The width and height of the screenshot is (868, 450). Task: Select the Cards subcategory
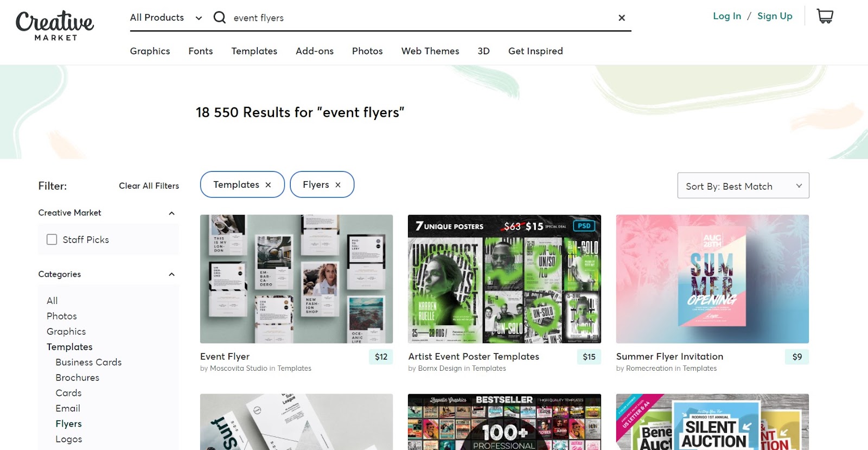(68, 393)
